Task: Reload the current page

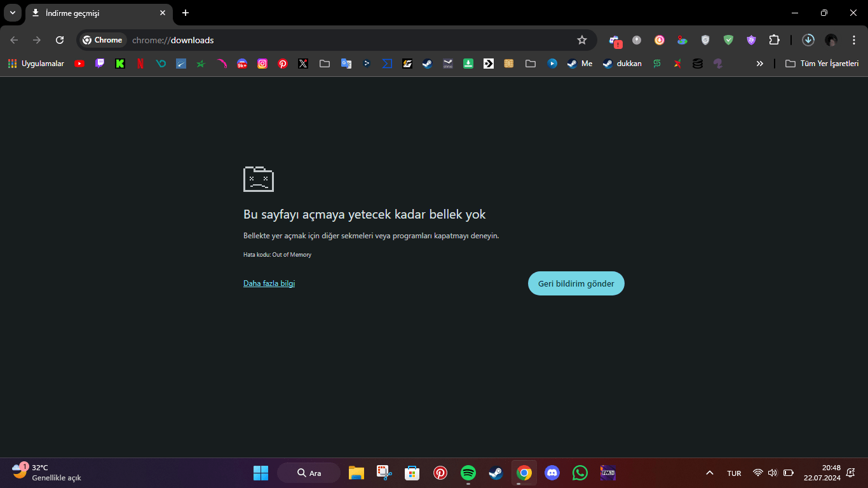Action: (60, 40)
